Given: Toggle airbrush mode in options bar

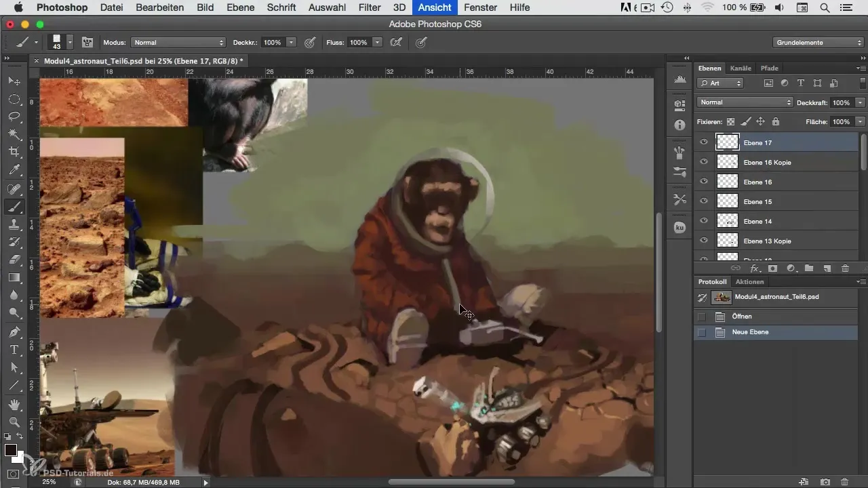Looking at the screenshot, I should pos(397,42).
